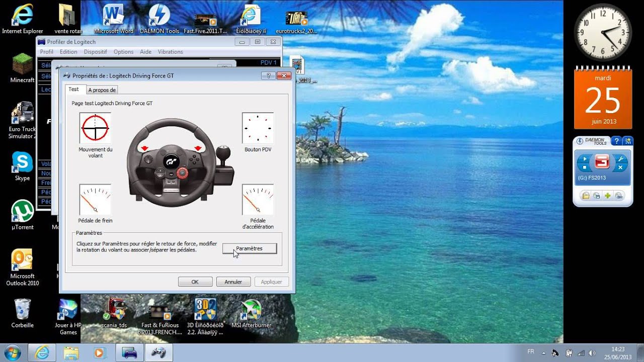Click Internet Explorer on the taskbar

(42, 353)
